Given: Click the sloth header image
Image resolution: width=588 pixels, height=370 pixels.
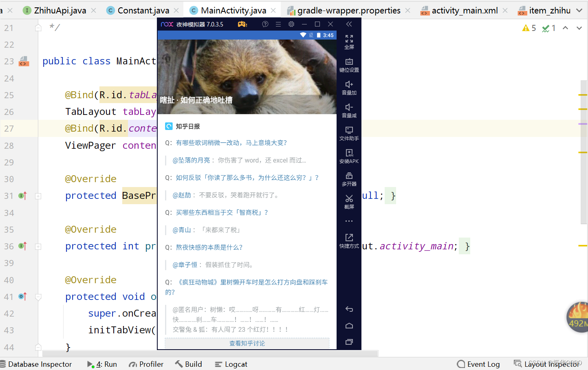Looking at the screenshot, I should point(247,77).
